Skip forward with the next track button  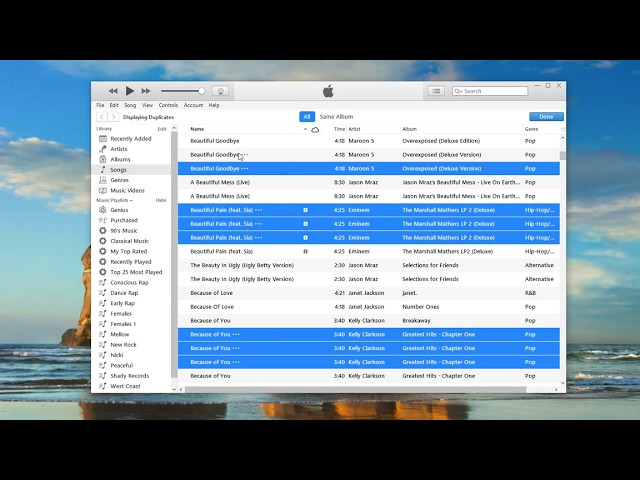click(146, 91)
